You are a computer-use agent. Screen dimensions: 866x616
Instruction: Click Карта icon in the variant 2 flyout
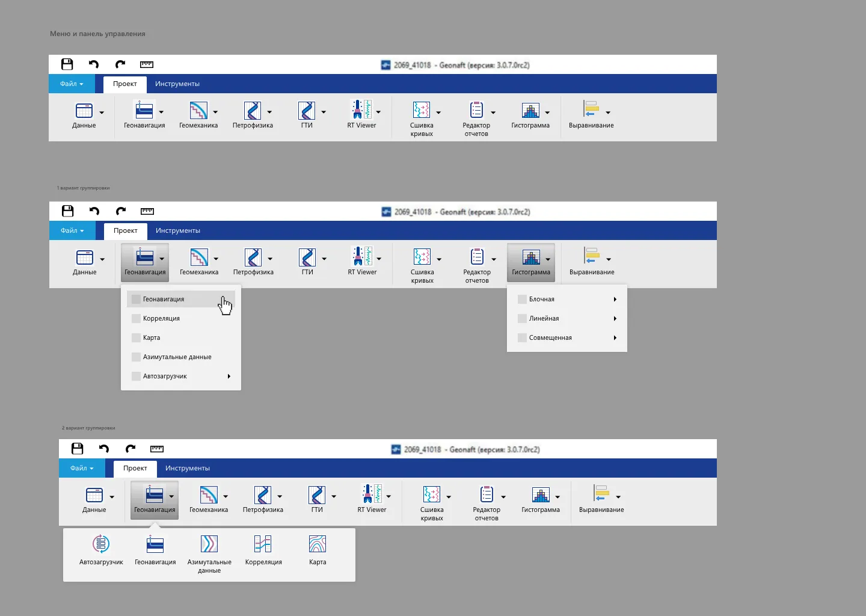click(318, 544)
